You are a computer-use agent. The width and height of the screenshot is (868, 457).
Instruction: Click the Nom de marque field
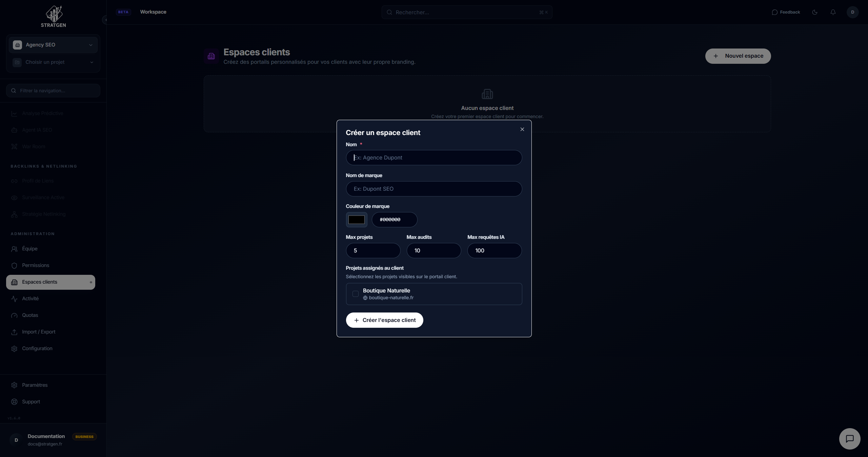(x=433, y=189)
